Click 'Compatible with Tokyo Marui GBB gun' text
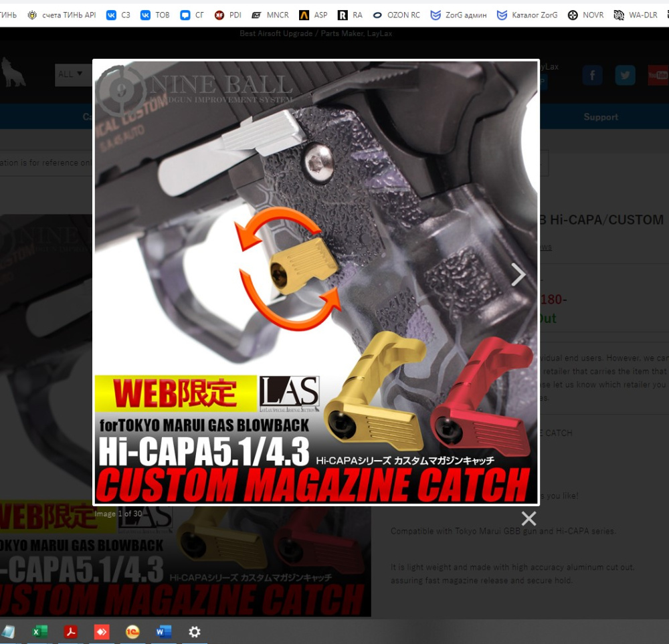Image resolution: width=669 pixels, height=644 pixels. pyautogui.click(x=504, y=531)
